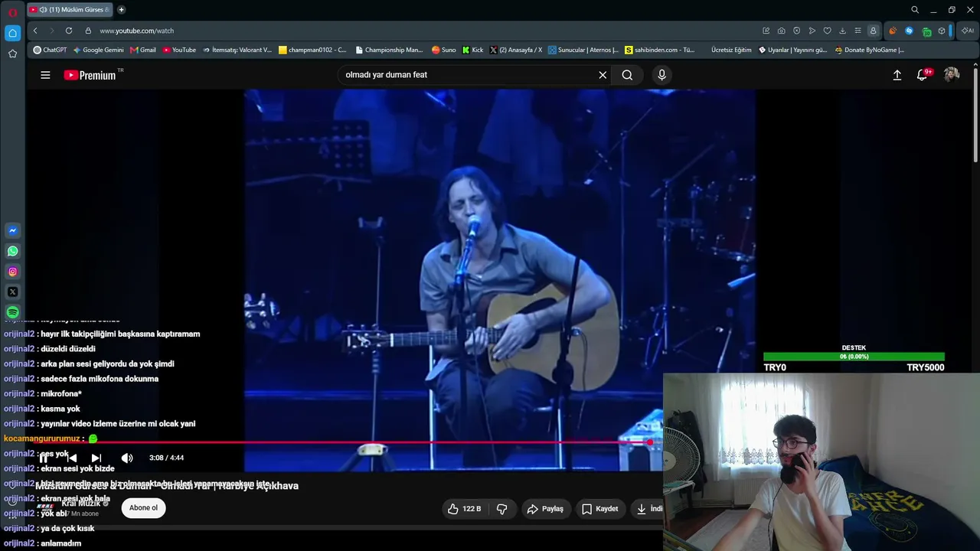The image size is (980, 551).
Task: Open the sidebar home start page
Action: coord(12,33)
